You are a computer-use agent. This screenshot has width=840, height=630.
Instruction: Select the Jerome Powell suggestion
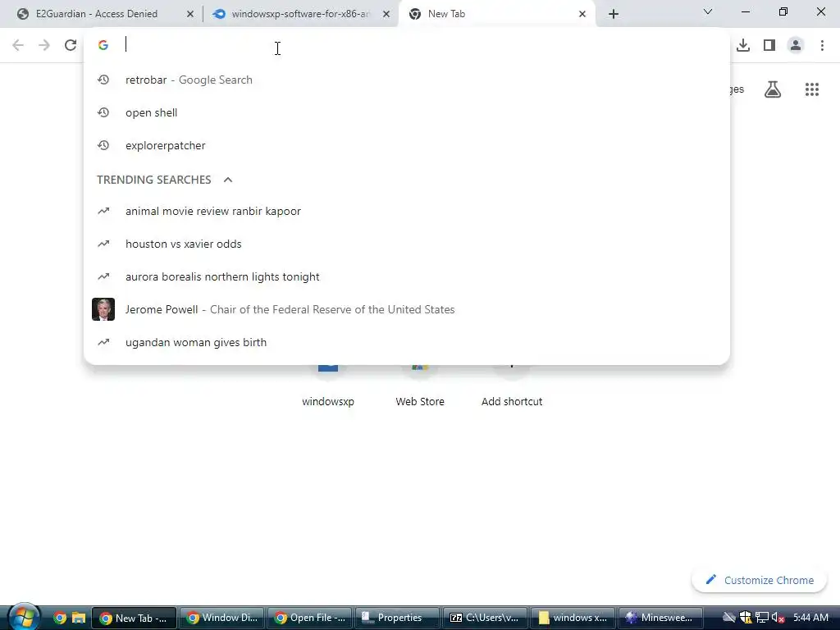(x=407, y=309)
